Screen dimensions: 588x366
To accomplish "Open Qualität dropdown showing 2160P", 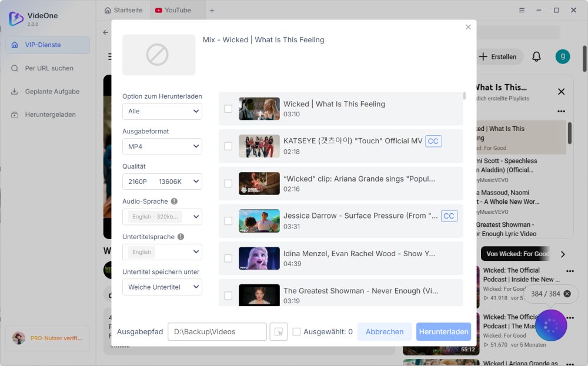I will (162, 182).
